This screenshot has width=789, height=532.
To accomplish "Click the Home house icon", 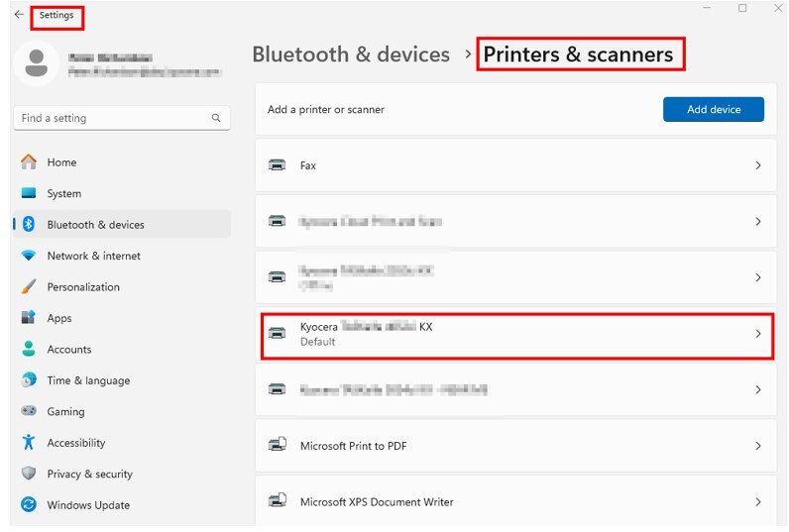I will pyautogui.click(x=29, y=161).
